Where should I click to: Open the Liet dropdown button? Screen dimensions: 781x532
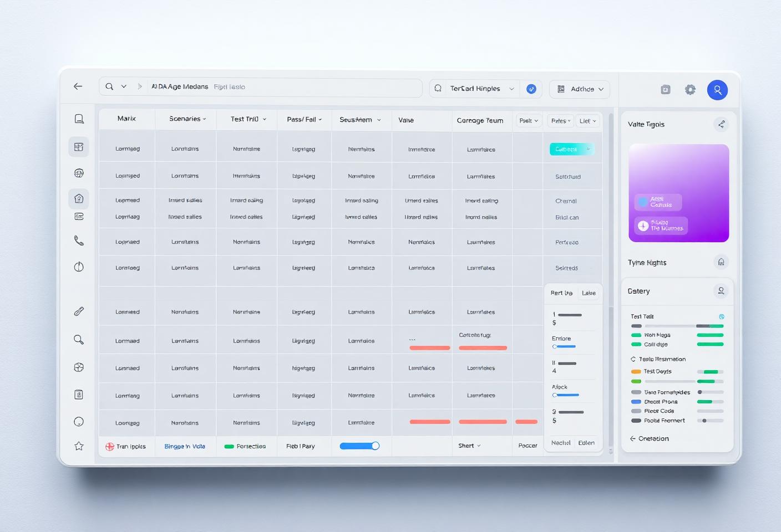587,121
